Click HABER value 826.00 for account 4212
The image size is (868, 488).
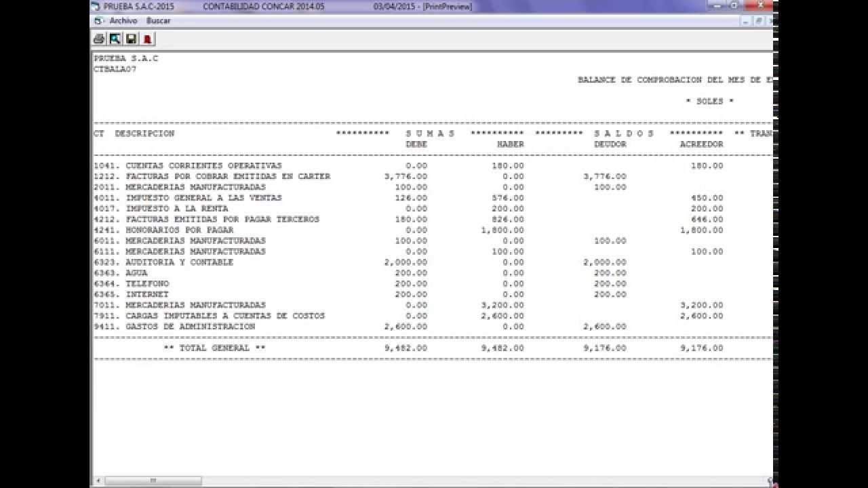click(508, 220)
